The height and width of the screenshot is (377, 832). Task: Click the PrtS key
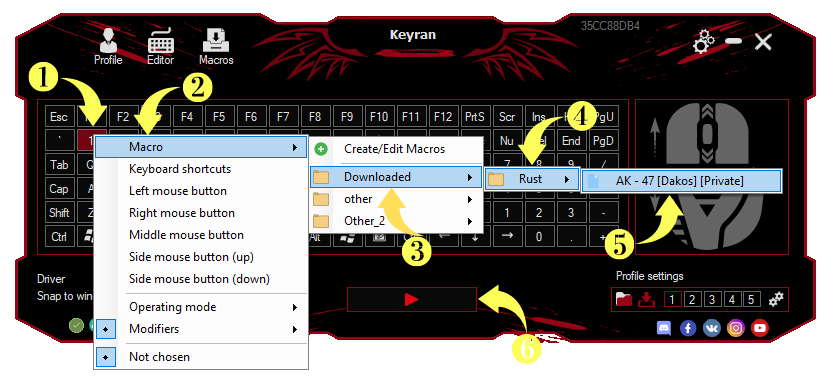pos(474,117)
